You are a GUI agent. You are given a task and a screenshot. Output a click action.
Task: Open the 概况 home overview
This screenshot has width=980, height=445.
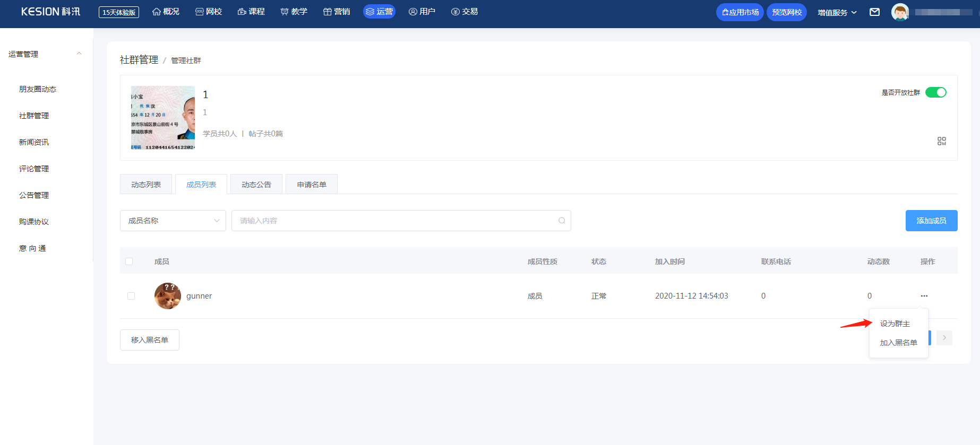pos(166,12)
